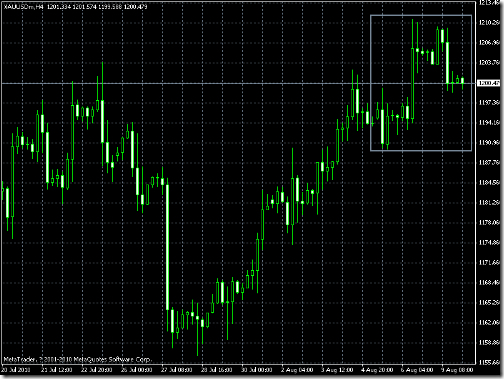Select the 1203.76 price axis label
This screenshot has width=504, height=379.
point(489,63)
